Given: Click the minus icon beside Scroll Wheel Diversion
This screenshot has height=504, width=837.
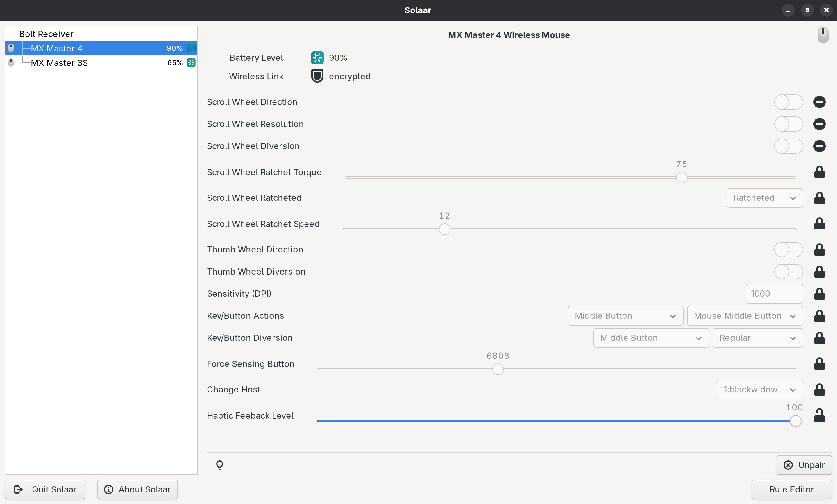Looking at the screenshot, I should pos(819,146).
